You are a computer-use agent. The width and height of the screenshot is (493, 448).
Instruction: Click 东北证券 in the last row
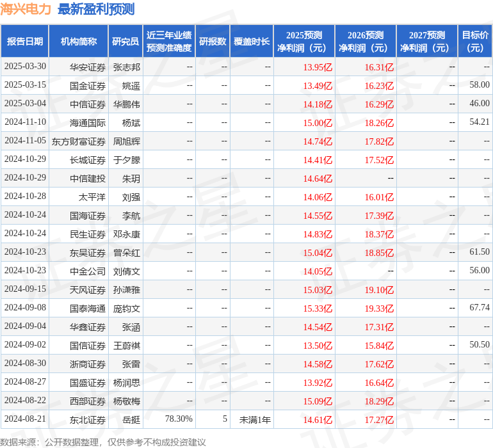(88, 420)
